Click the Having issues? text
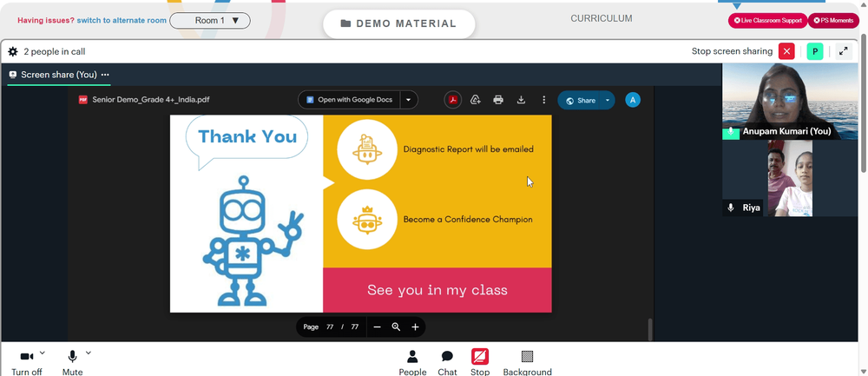Image resolution: width=868 pixels, height=376 pixels. click(46, 21)
